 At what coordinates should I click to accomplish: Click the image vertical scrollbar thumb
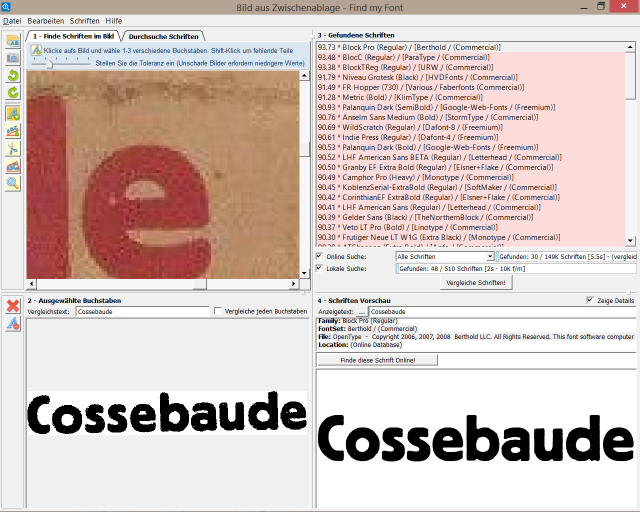(x=304, y=149)
